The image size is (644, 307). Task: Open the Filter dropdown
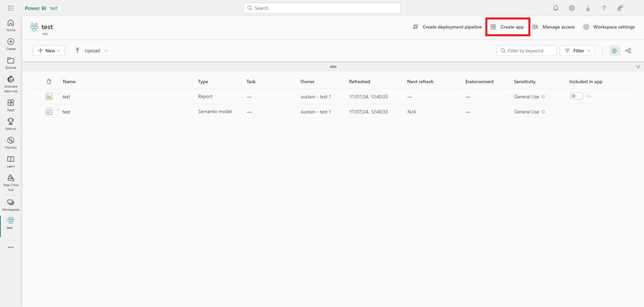coord(577,50)
